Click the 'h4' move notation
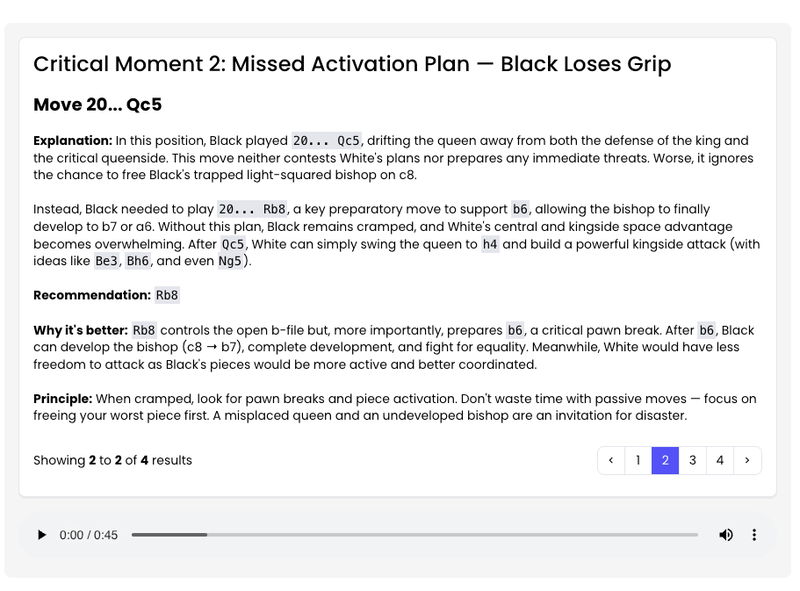The height and width of the screenshot is (591, 800). coord(489,244)
